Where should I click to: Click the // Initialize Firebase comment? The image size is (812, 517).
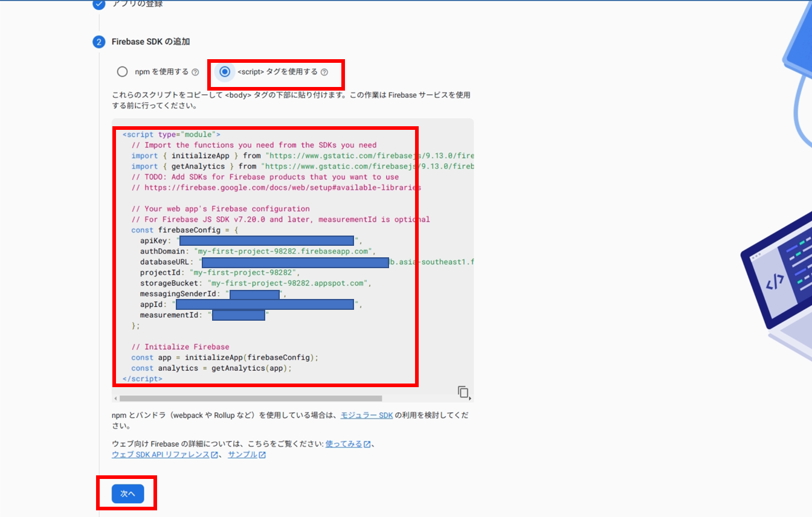point(180,347)
